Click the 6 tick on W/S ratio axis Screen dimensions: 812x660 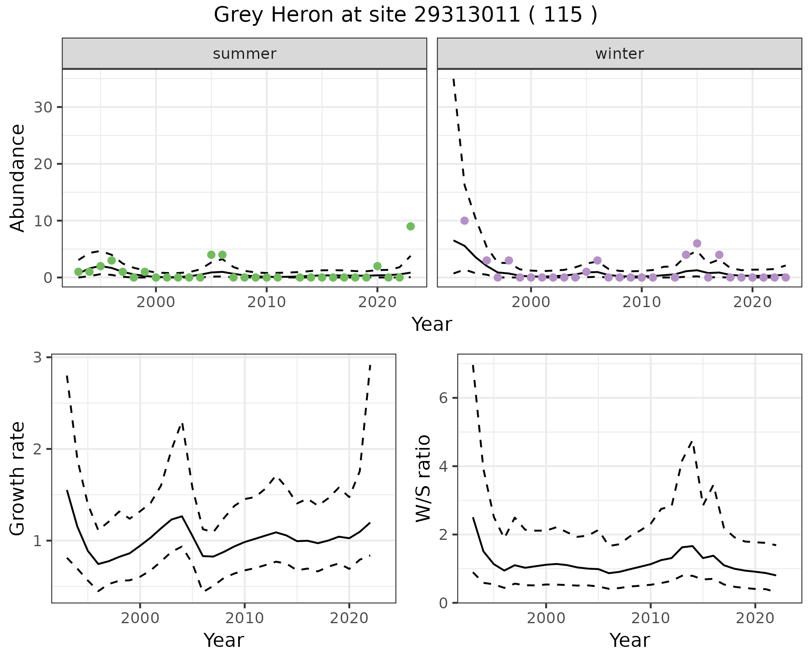pos(444,398)
